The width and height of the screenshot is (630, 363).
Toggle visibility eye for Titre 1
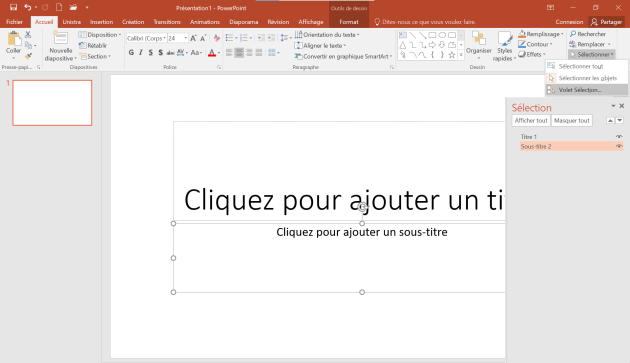[619, 137]
